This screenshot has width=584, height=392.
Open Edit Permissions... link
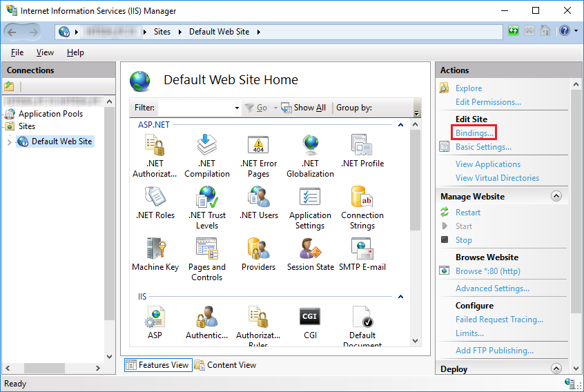point(488,102)
